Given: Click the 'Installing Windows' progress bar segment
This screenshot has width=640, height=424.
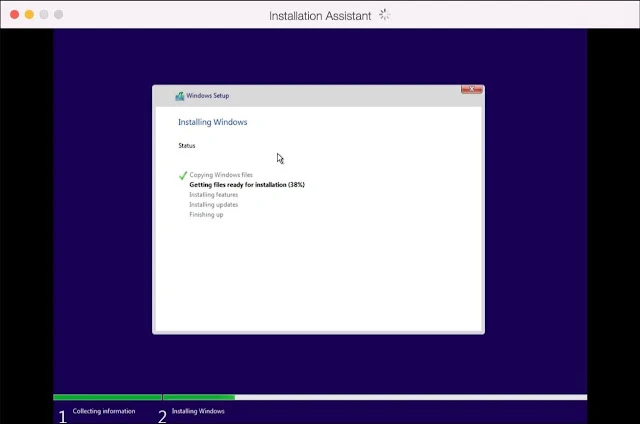Looking at the screenshot, I should (375, 397).
